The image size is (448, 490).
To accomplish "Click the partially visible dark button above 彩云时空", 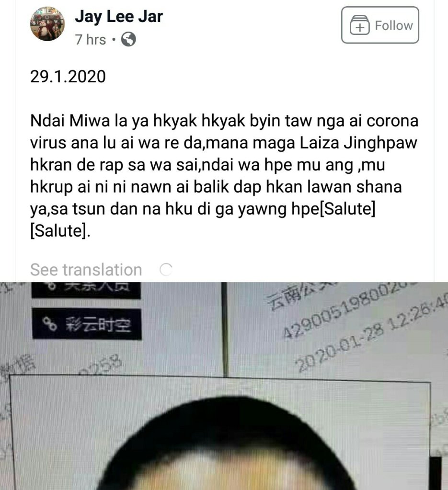I will (86, 290).
